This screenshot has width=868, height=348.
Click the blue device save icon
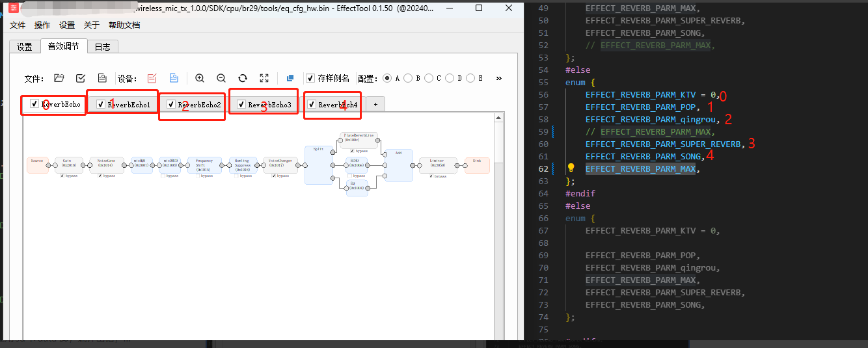click(x=174, y=78)
